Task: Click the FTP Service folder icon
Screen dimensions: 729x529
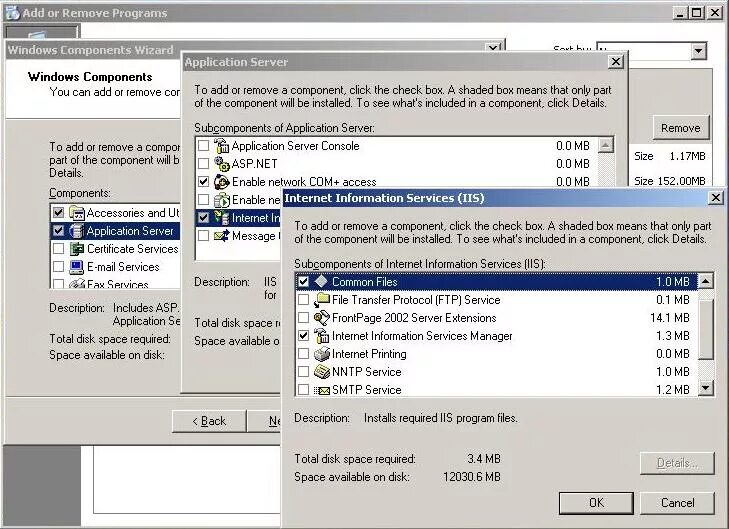Action: point(321,300)
